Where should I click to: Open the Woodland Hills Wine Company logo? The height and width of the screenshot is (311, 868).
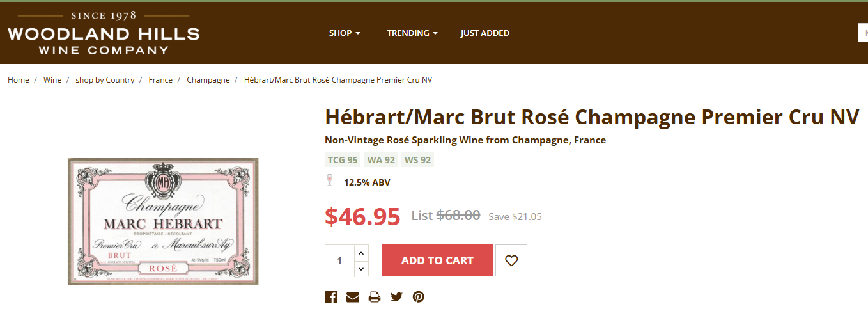(x=104, y=33)
